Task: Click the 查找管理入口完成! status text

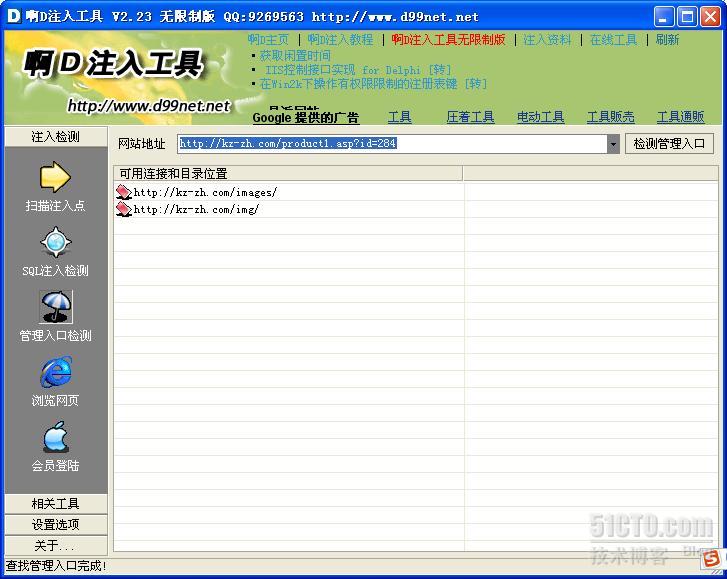Action: [x=56, y=566]
